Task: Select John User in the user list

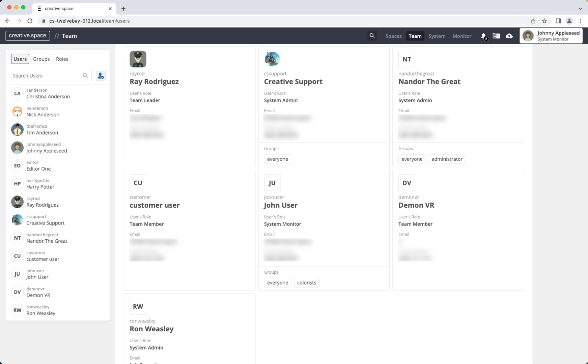Action: coord(58,274)
